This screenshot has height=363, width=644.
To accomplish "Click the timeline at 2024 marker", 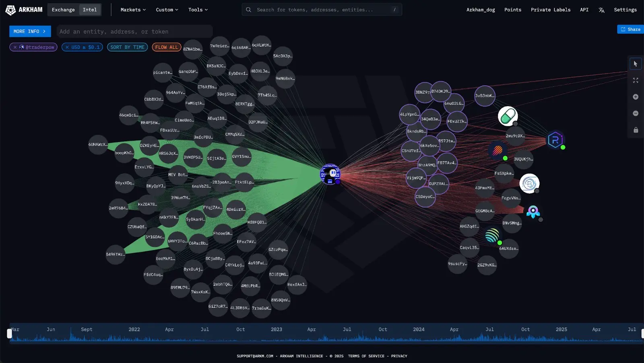I will (419, 330).
